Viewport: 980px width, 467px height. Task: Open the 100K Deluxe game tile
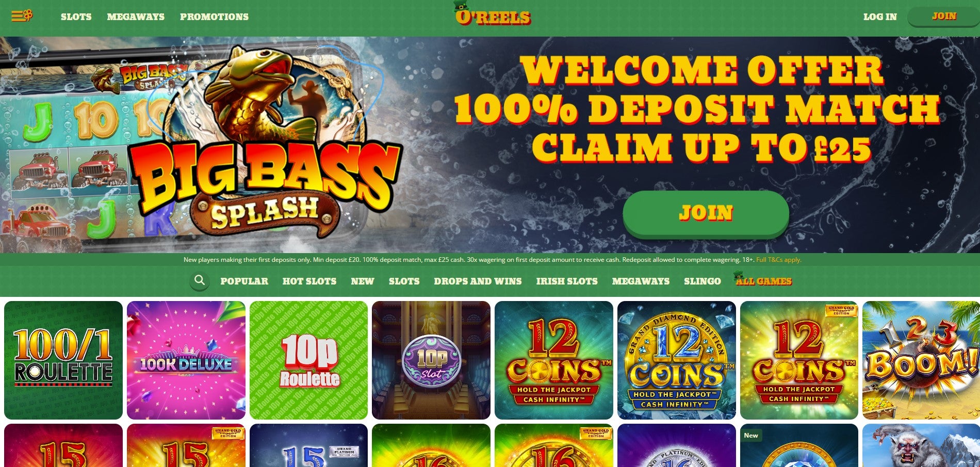pos(186,360)
